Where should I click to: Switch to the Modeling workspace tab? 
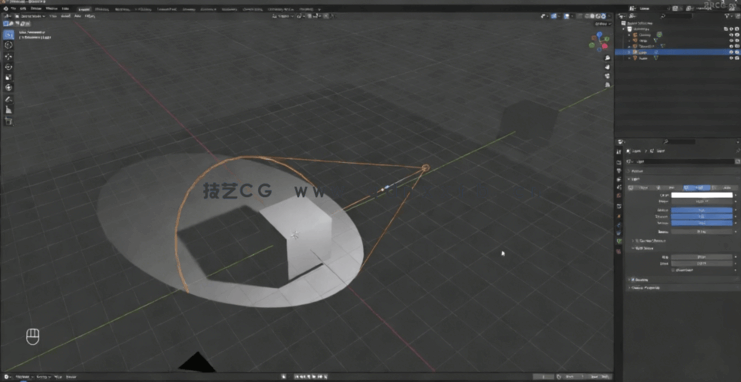click(x=102, y=9)
